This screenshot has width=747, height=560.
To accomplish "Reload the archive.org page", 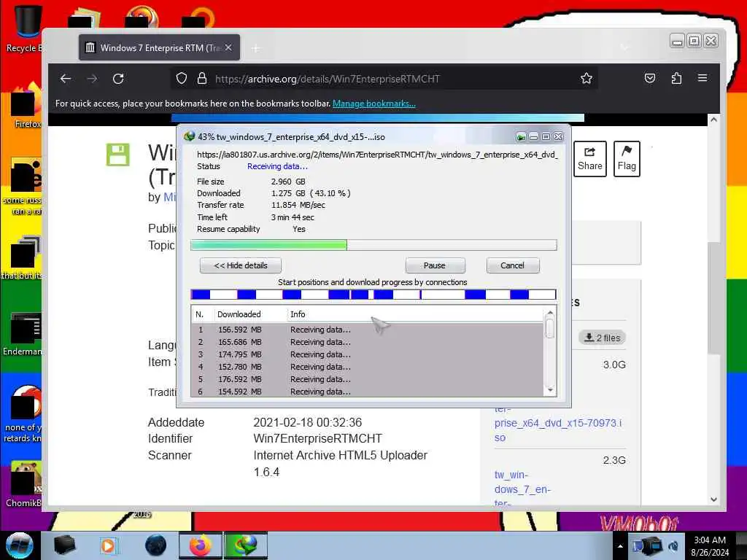I will click(118, 79).
